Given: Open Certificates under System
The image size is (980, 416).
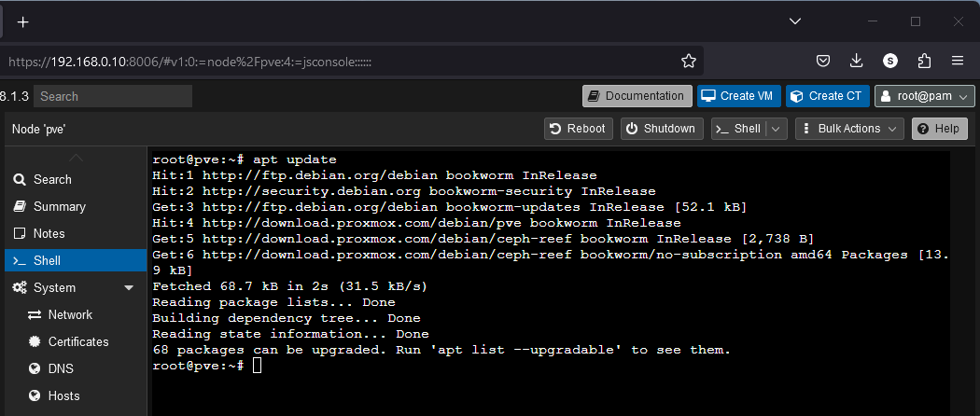Looking at the screenshot, I should [x=75, y=341].
